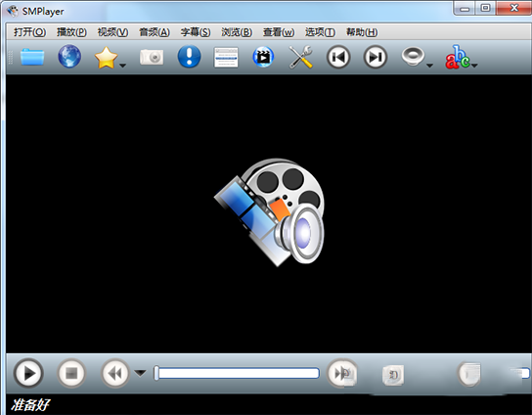Open the 帮助(H) menu
532x415 pixels.
tap(362, 32)
